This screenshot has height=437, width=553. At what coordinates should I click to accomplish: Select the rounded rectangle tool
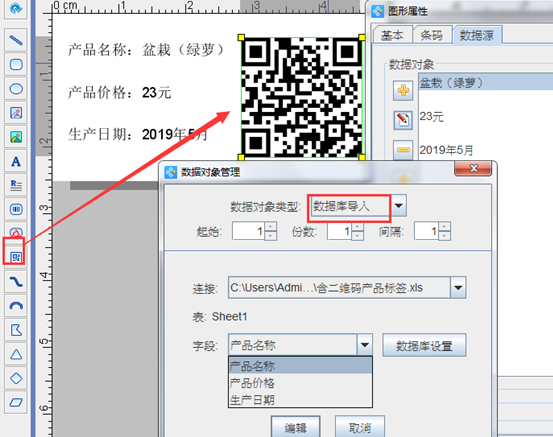[x=16, y=64]
